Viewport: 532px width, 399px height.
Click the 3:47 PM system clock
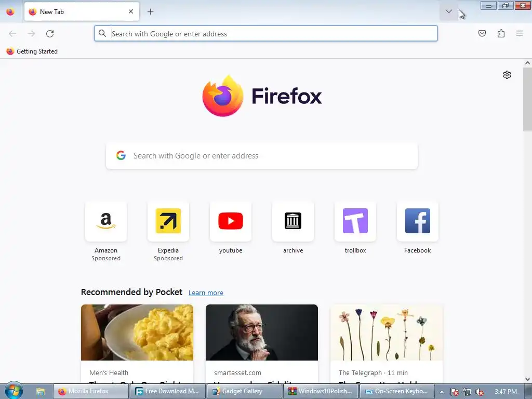click(x=506, y=392)
